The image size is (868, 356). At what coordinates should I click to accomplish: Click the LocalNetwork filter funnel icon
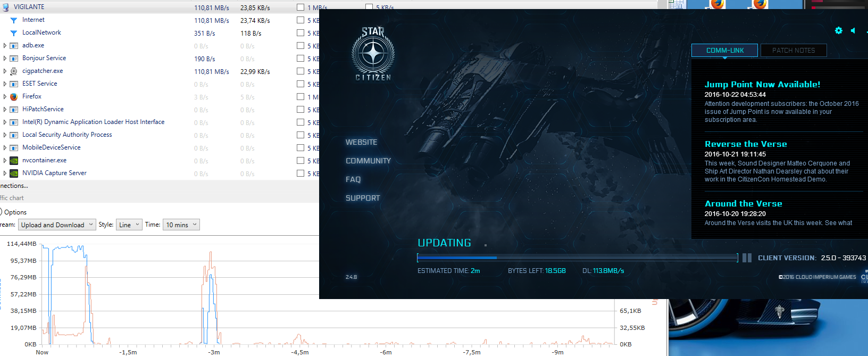(14, 33)
